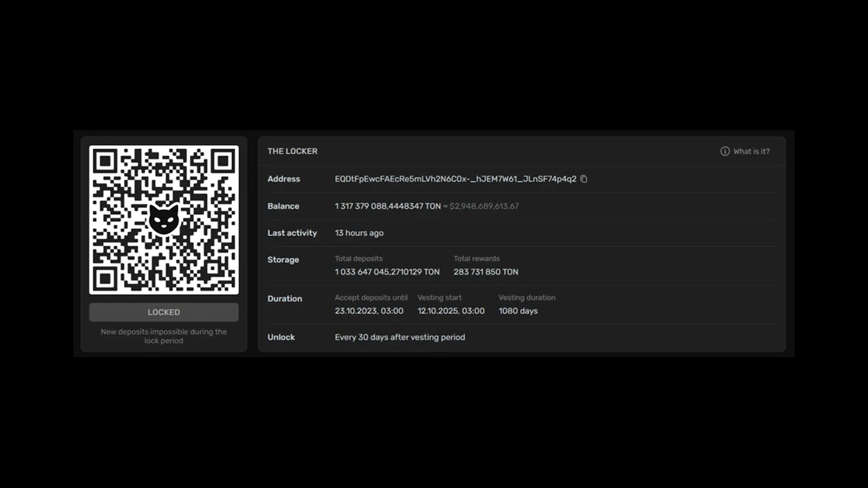
Task: Click the 'Total deposits' caption
Action: (x=359, y=258)
